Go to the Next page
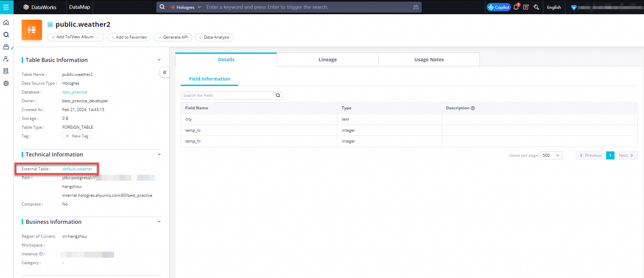 click(627, 155)
